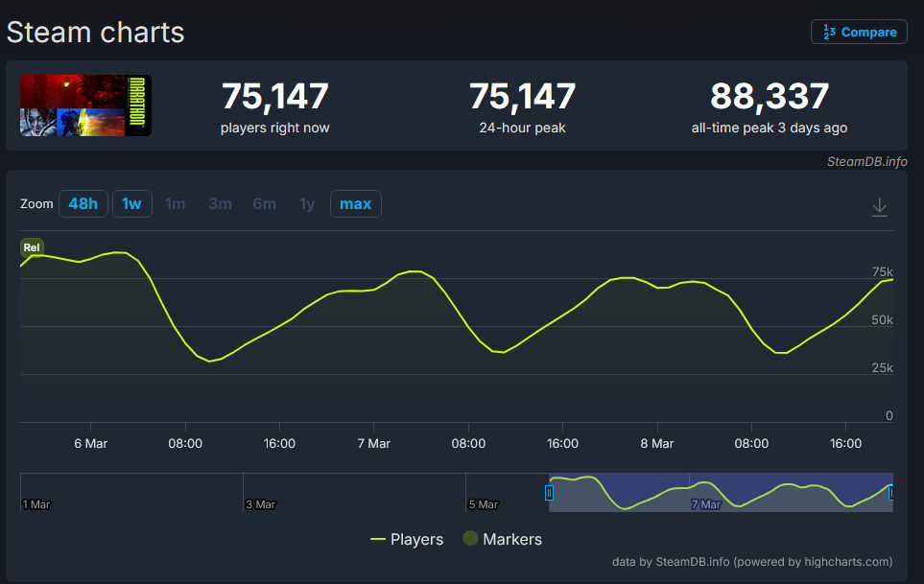The width and height of the screenshot is (924, 584).
Task: Click the 75,147 players right now value
Action: (x=274, y=97)
